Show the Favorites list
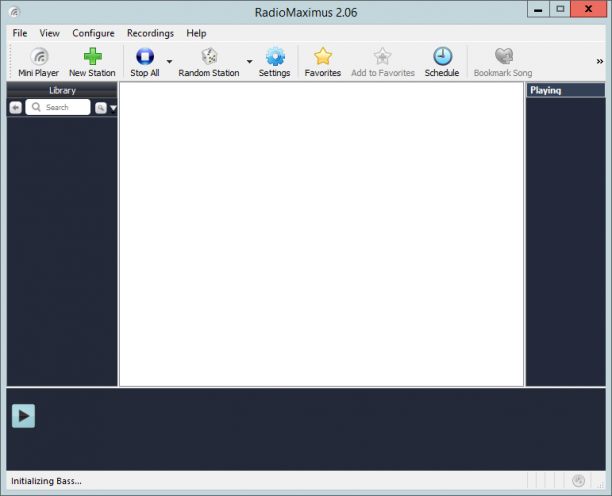The image size is (612, 496). point(323,62)
